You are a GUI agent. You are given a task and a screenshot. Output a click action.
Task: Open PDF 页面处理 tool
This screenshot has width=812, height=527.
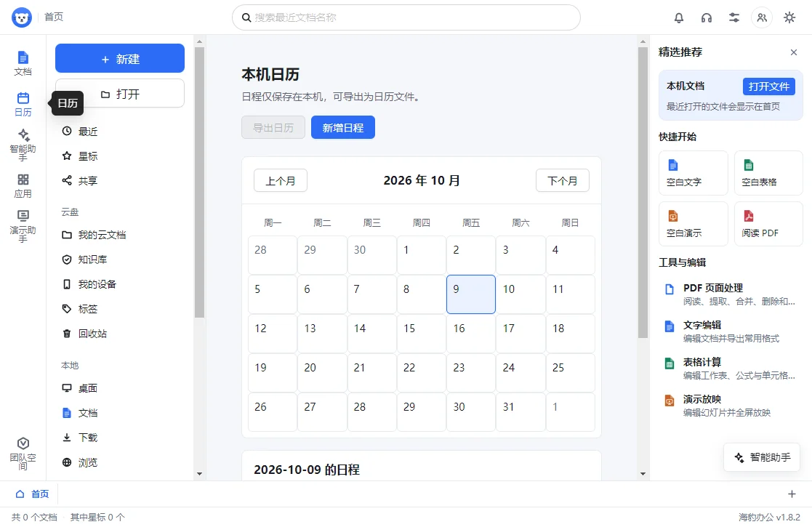click(731, 294)
